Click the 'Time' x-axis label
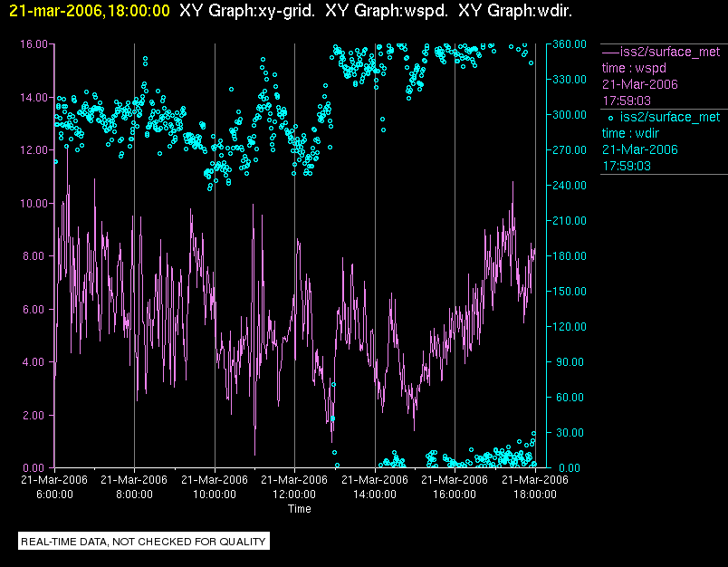 click(x=299, y=509)
